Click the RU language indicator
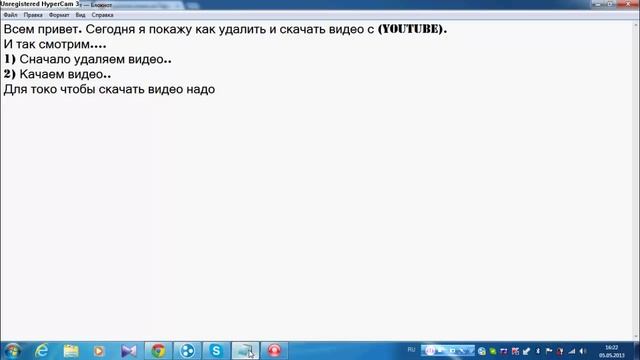The image size is (640, 360). (411, 350)
